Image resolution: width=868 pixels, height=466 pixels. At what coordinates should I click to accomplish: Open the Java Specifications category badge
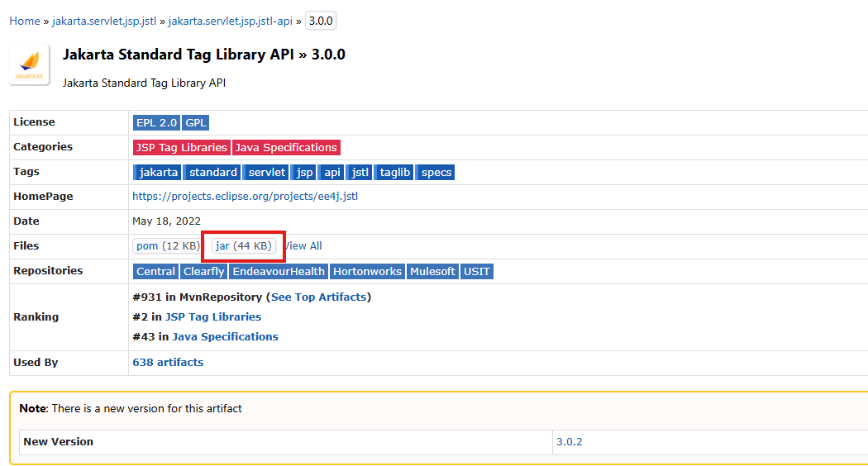[286, 148]
